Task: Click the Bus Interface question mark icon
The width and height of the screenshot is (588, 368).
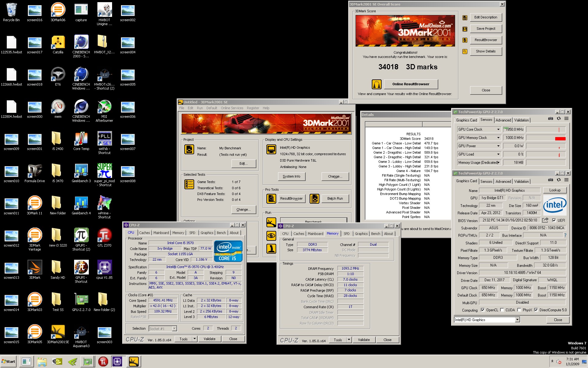Action: point(565,235)
